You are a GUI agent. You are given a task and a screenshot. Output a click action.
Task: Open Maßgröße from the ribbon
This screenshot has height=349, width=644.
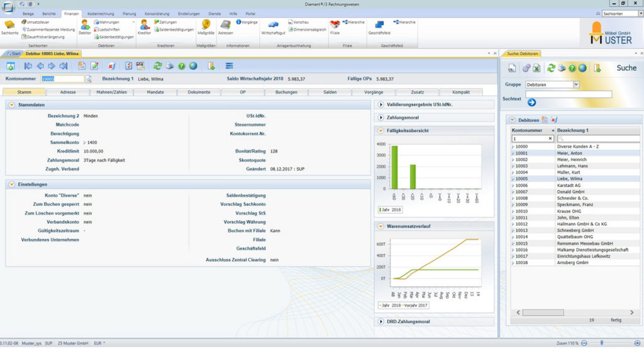coord(206,27)
